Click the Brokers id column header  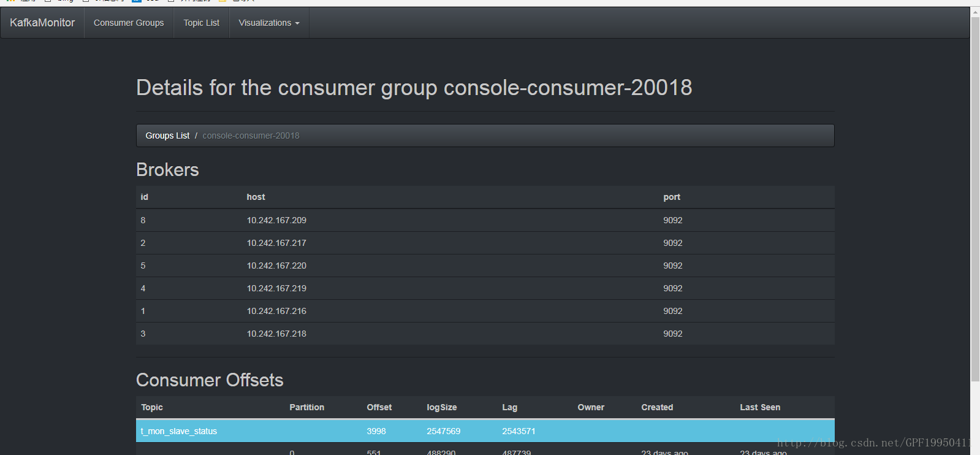pos(145,197)
